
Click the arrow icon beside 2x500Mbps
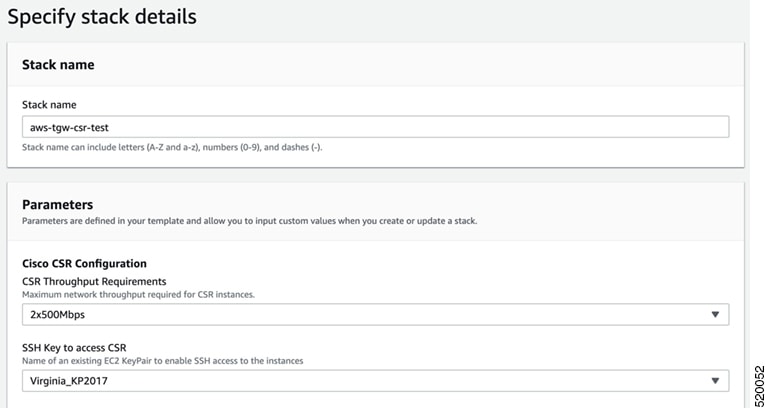click(715, 315)
